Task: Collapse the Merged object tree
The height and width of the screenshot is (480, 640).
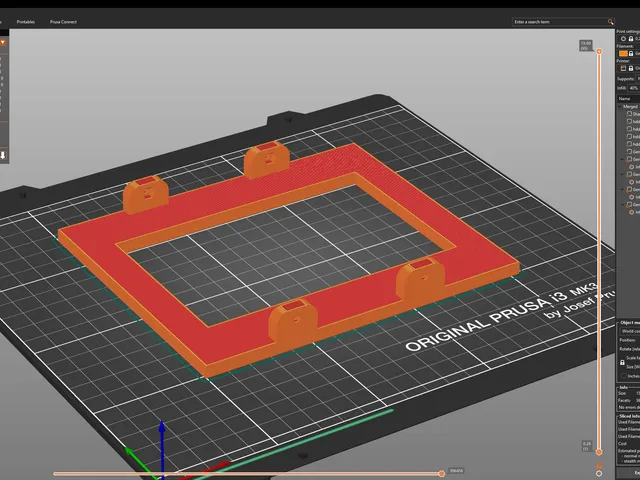Action: 620,107
